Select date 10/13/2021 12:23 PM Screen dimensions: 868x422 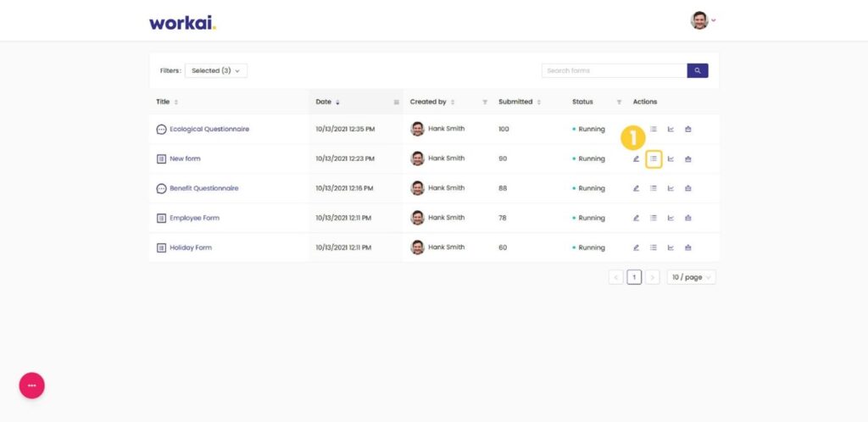(x=345, y=158)
